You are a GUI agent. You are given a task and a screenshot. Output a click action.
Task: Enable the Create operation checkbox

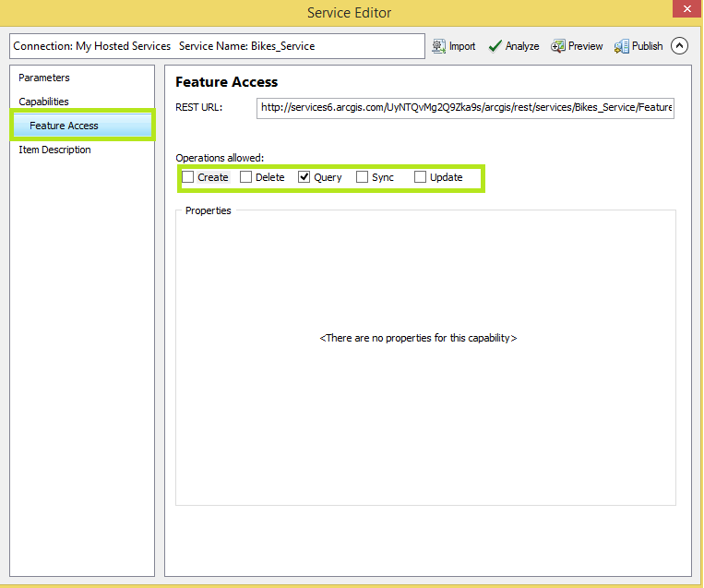coord(188,177)
